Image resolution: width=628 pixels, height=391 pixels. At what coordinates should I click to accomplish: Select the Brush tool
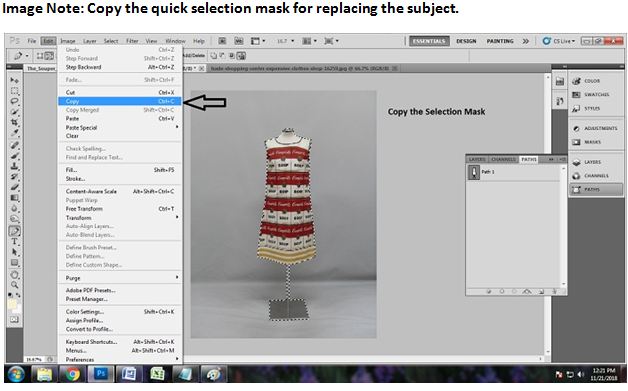[14, 155]
